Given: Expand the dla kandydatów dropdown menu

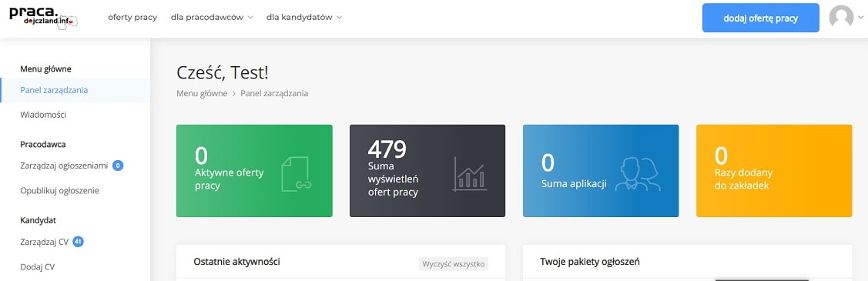Looking at the screenshot, I should pos(304,17).
